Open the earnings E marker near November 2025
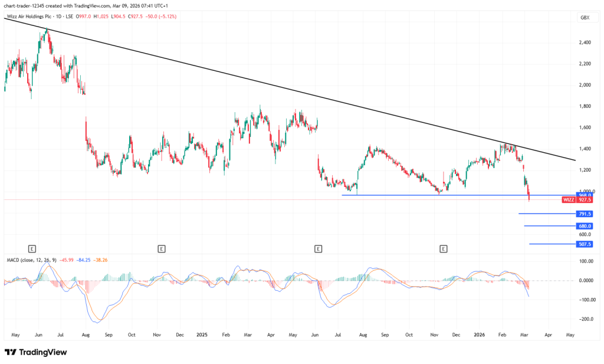This screenshot has height=364, width=604. click(443, 249)
